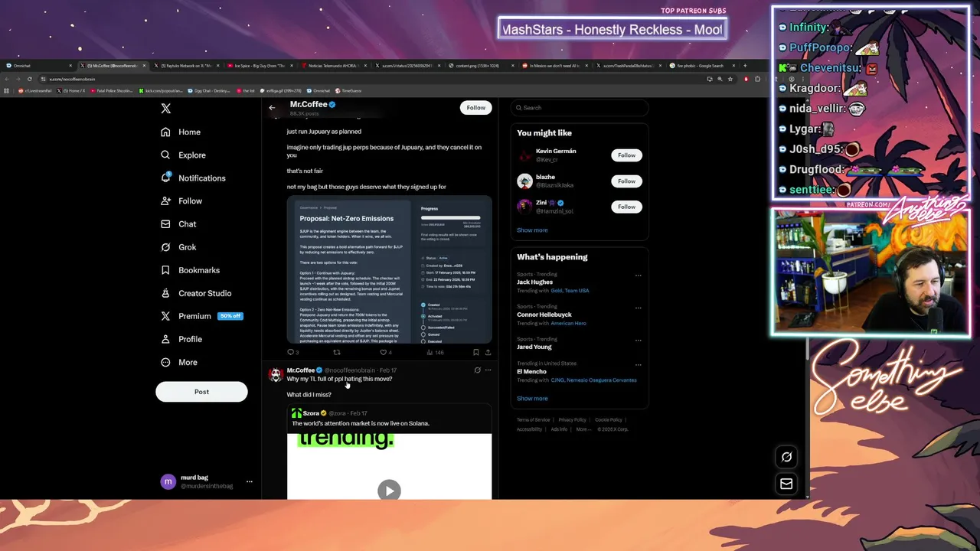Click the X logo in sidebar
The width and height of the screenshot is (980, 551).
pos(165,109)
